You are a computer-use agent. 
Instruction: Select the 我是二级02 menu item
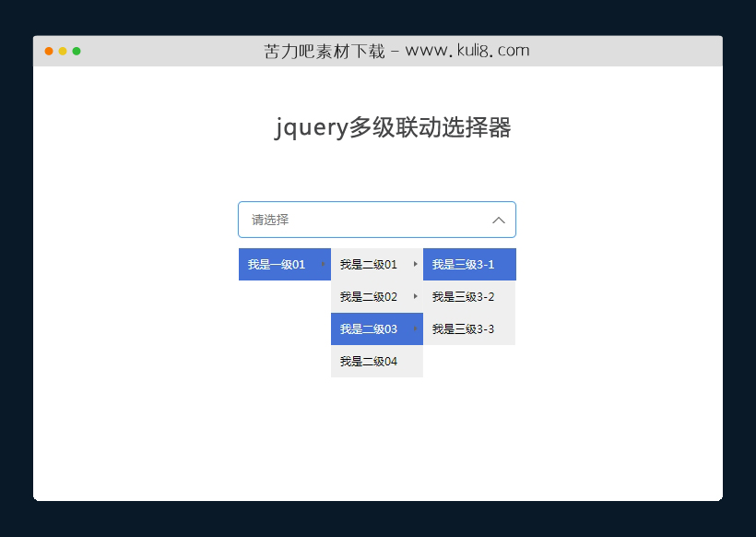click(x=367, y=296)
